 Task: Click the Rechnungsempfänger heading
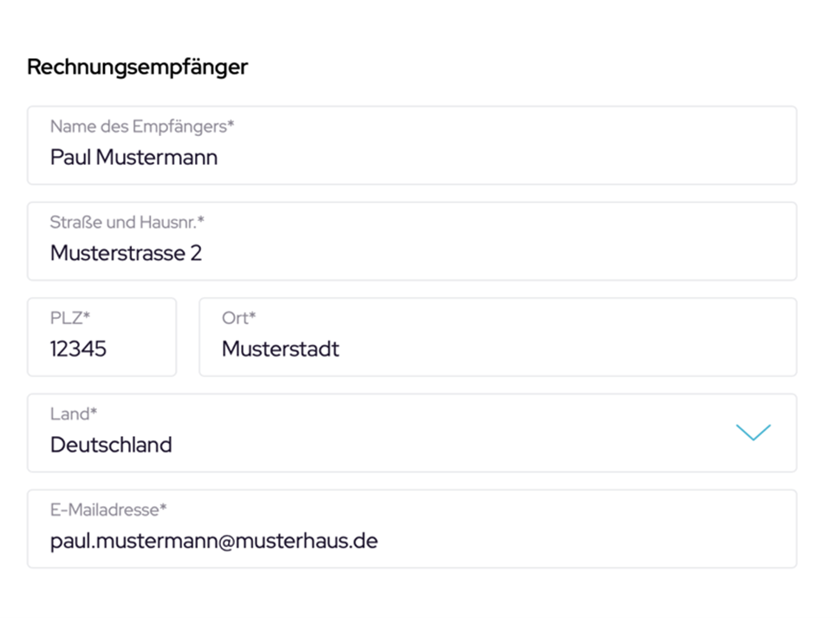137,67
